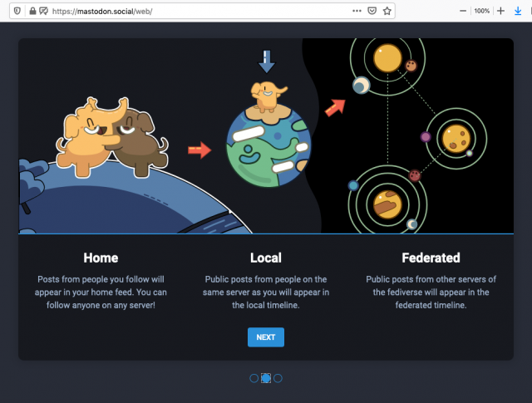Viewport: 532px width, 403px height.
Task: Bookmark this page with star icon
Action: click(387, 11)
